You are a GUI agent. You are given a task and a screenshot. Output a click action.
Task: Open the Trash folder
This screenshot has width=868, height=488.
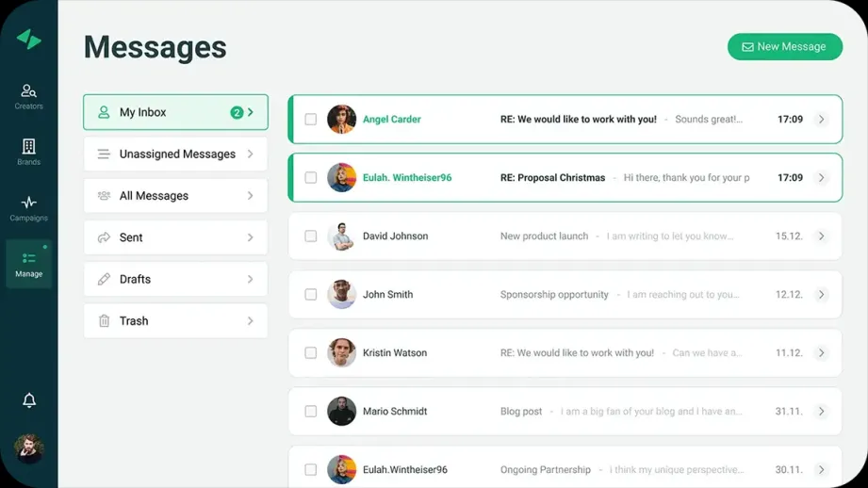[x=175, y=321]
